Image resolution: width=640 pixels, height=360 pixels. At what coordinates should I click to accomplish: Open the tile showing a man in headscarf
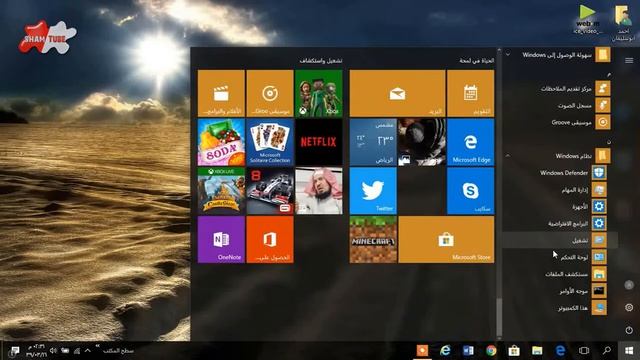[319, 191]
